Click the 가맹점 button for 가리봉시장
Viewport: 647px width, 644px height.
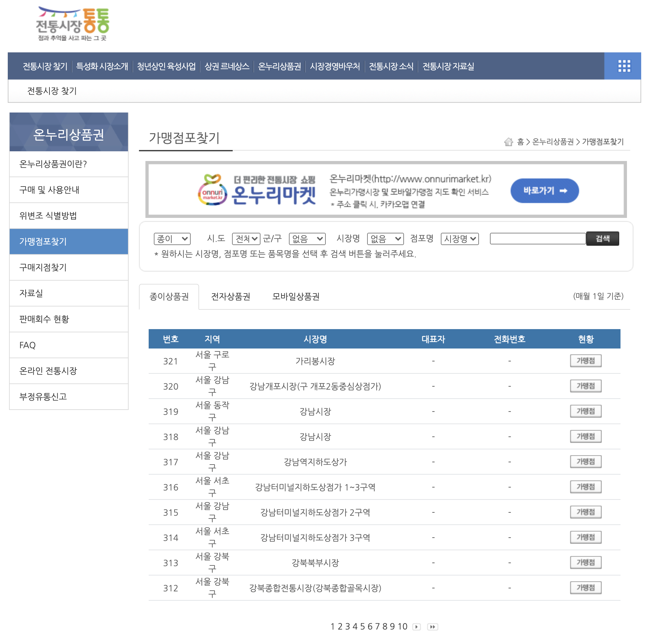[585, 360]
